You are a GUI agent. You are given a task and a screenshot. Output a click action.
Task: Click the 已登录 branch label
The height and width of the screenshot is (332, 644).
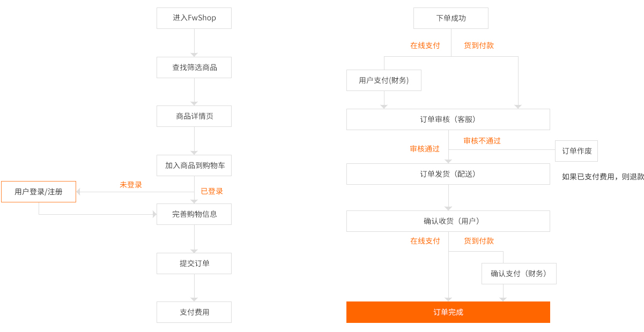click(212, 191)
